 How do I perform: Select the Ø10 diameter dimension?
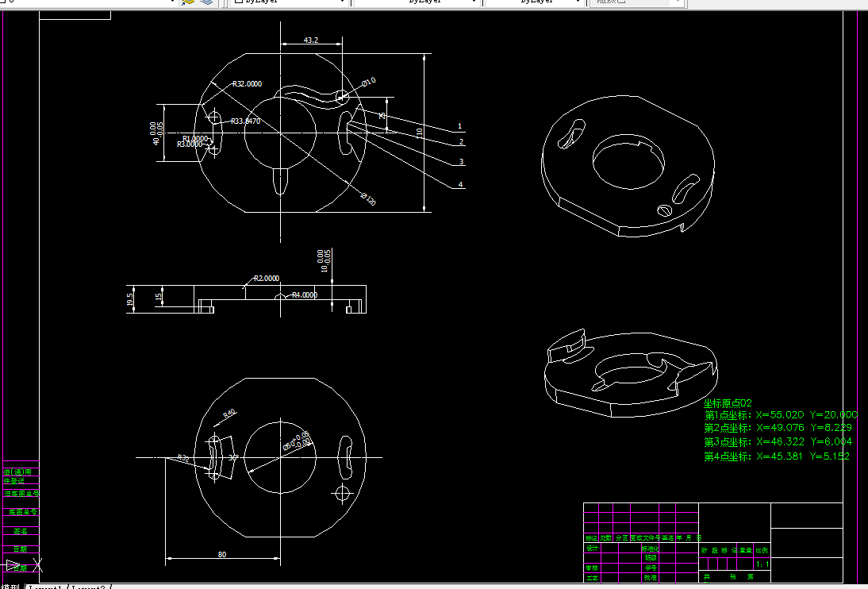pyautogui.click(x=369, y=82)
